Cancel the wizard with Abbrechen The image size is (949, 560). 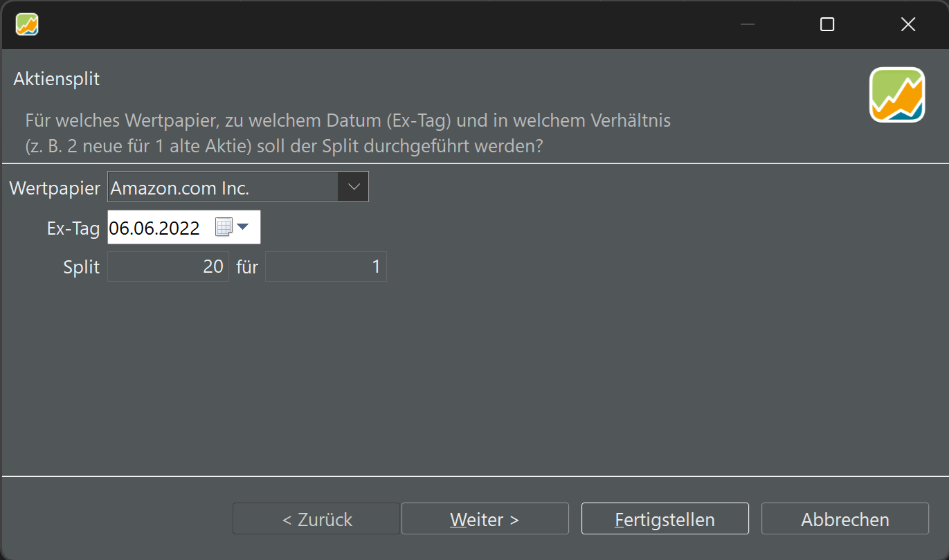pyautogui.click(x=845, y=518)
